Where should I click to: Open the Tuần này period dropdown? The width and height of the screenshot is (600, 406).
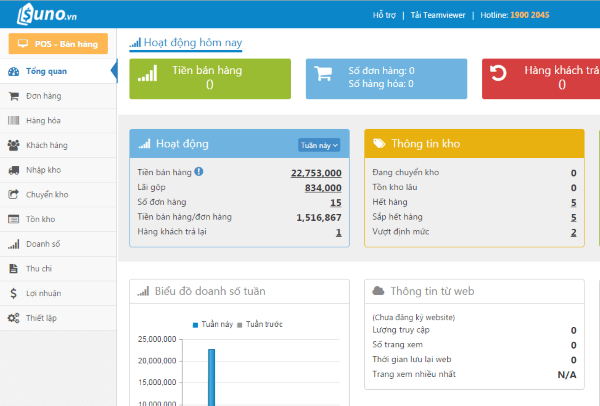pos(319,144)
